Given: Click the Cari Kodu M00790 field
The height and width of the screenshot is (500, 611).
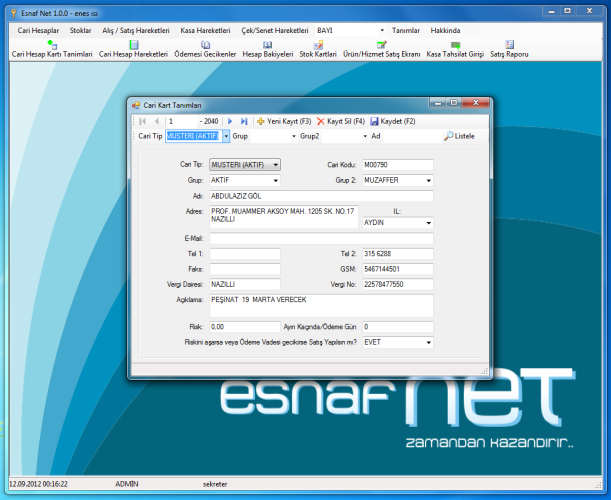Looking at the screenshot, I should [x=398, y=165].
